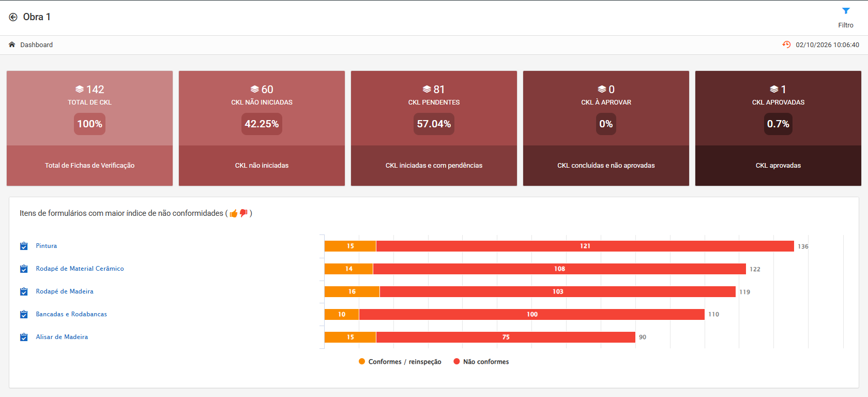Click the Dashboard home icon

click(12, 45)
